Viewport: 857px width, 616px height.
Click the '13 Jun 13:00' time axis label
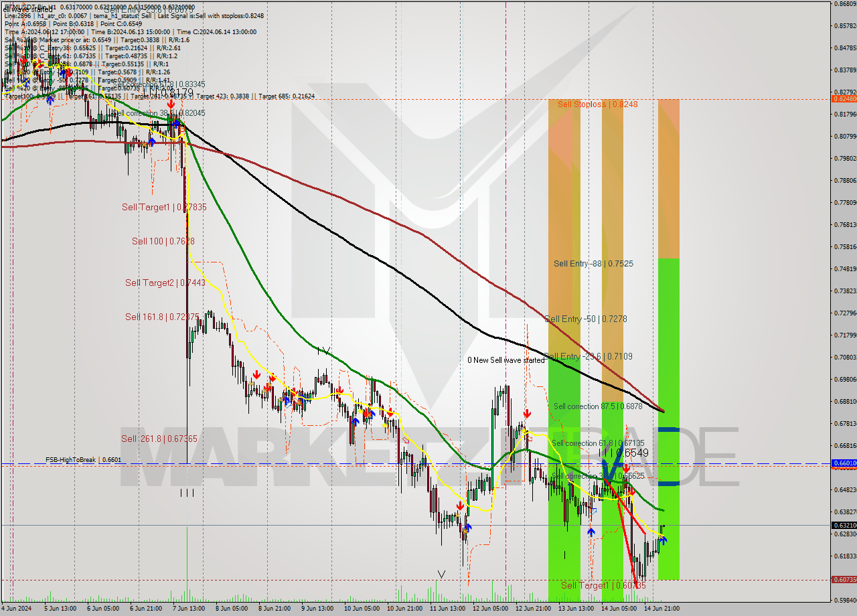tap(576, 609)
